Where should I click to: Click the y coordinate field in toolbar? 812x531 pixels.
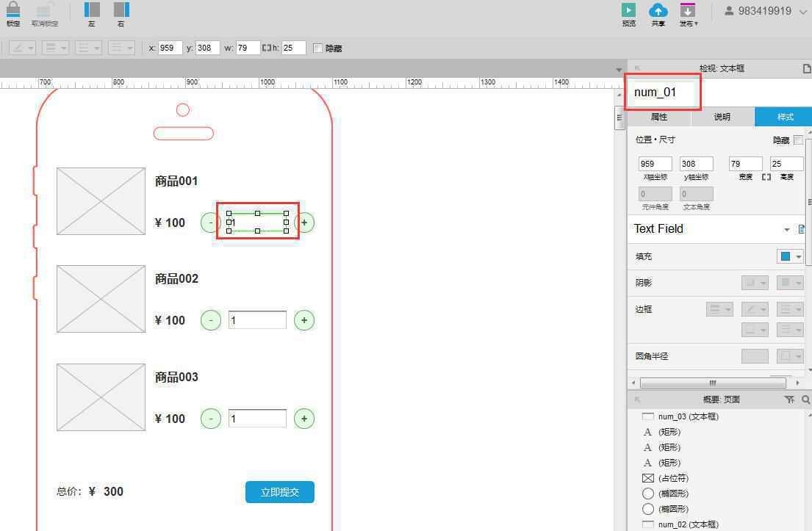[x=208, y=48]
